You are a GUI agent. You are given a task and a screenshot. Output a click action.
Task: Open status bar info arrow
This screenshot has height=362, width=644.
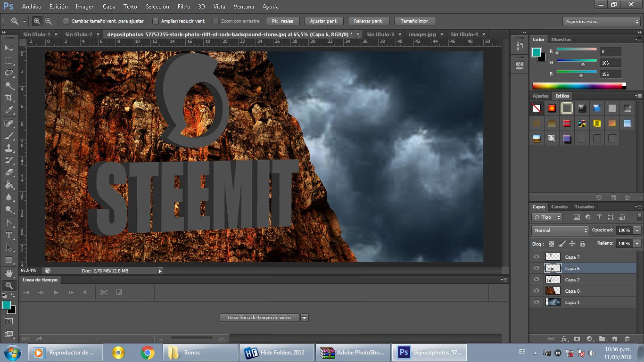coord(160,271)
